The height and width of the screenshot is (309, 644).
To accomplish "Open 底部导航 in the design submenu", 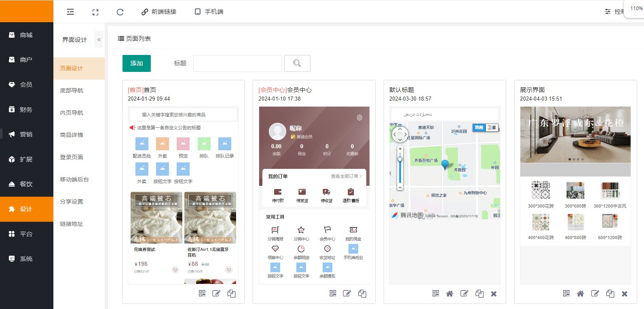I will (72, 90).
